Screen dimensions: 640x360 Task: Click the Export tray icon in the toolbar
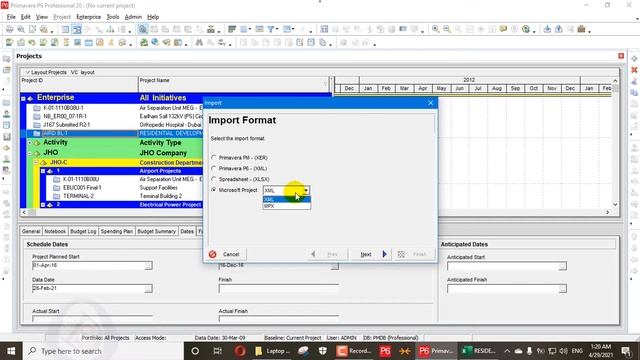(x=558, y=29)
